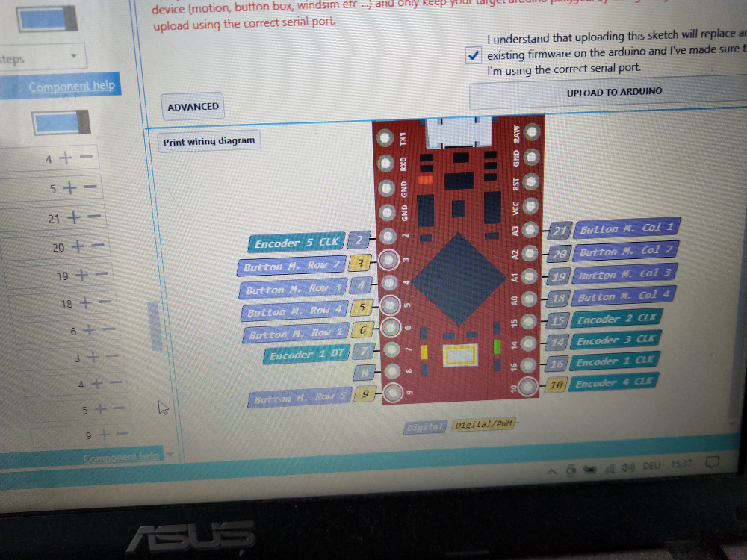The width and height of the screenshot is (747, 560).
Task: Open the Wi-Fi network tray icon
Action: (x=610, y=469)
